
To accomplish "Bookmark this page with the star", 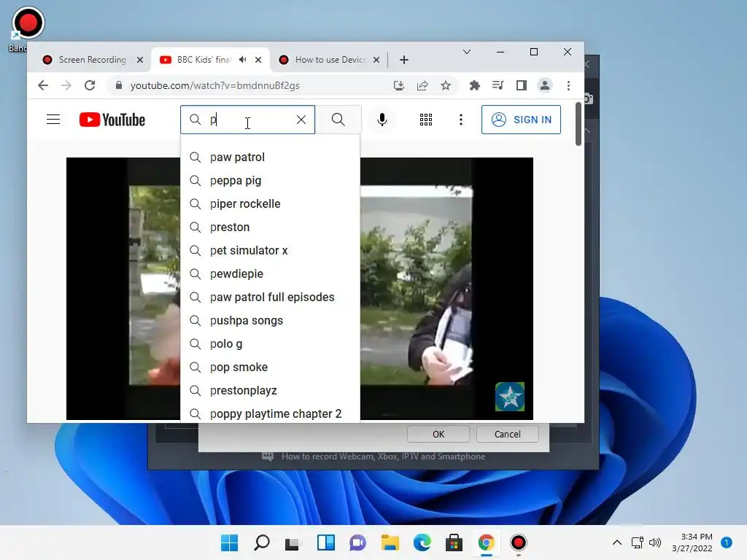I will 446,85.
